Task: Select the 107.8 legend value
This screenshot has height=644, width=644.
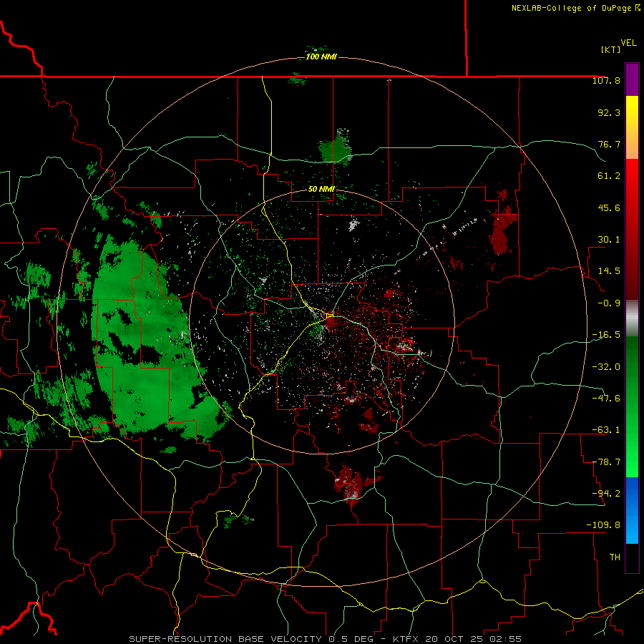Action: (x=606, y=80)
